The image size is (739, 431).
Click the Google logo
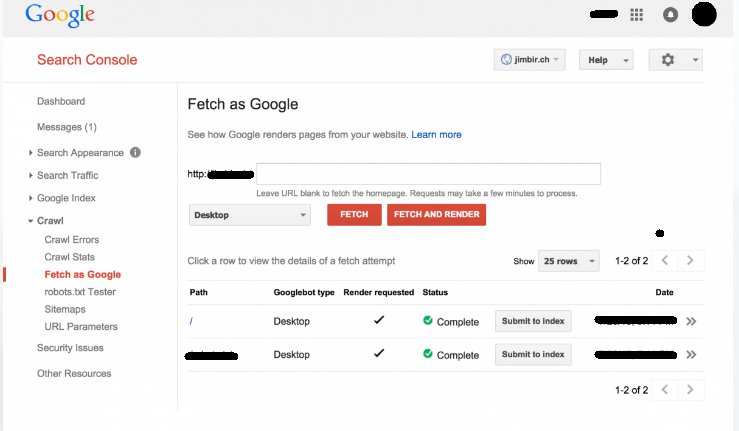pos(60,15)
